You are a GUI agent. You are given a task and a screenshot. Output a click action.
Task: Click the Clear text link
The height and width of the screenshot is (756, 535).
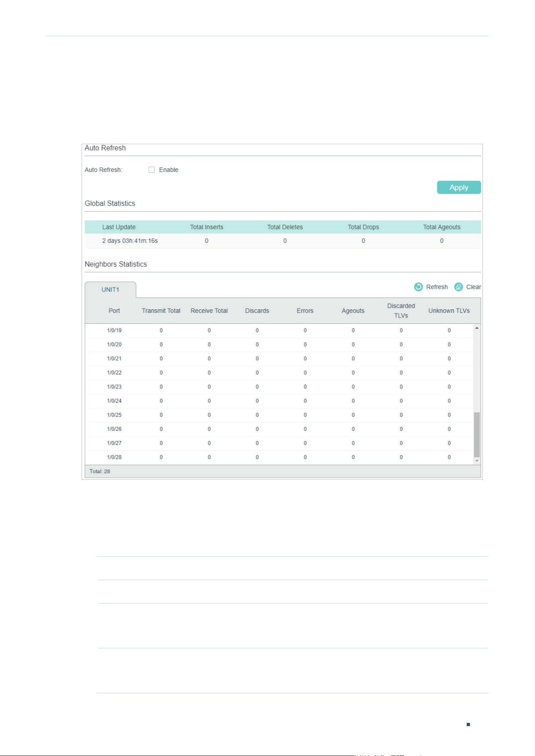[474, 287]
